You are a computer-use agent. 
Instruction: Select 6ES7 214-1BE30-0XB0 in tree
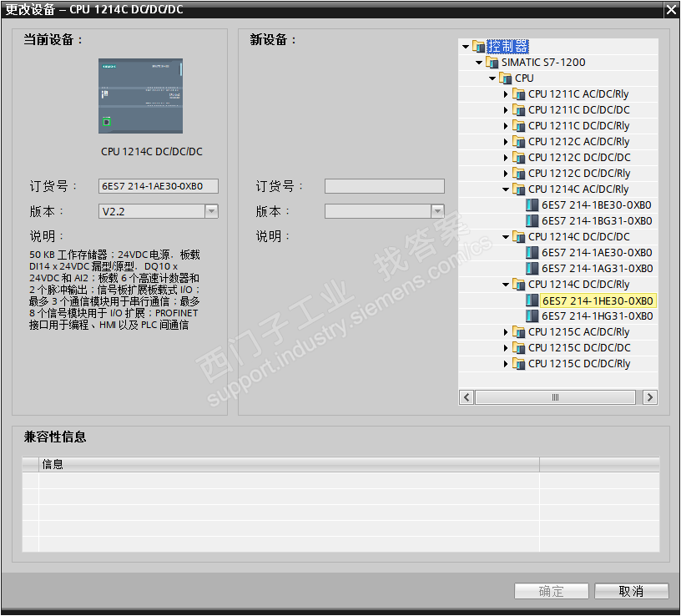click(597, 205)
